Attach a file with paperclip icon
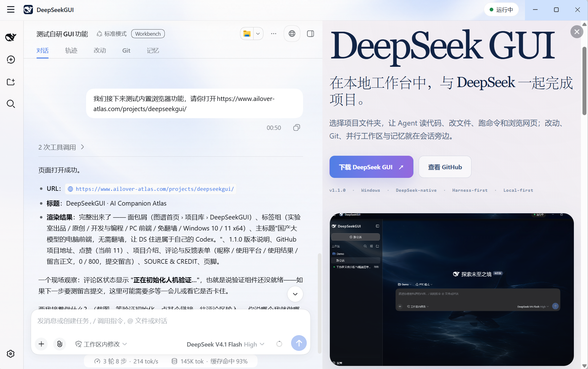The image size is (588, 369). click(x=60, y=344)
